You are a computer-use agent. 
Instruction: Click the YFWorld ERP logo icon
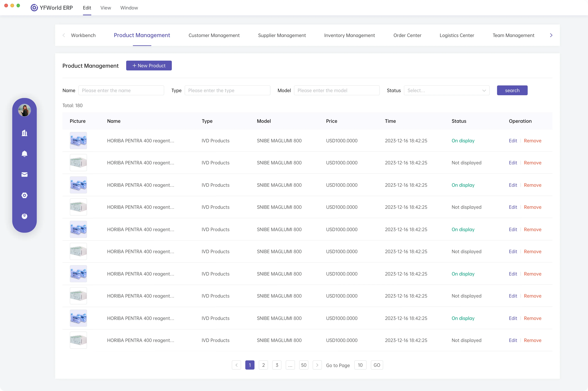[x=34, y=8]
